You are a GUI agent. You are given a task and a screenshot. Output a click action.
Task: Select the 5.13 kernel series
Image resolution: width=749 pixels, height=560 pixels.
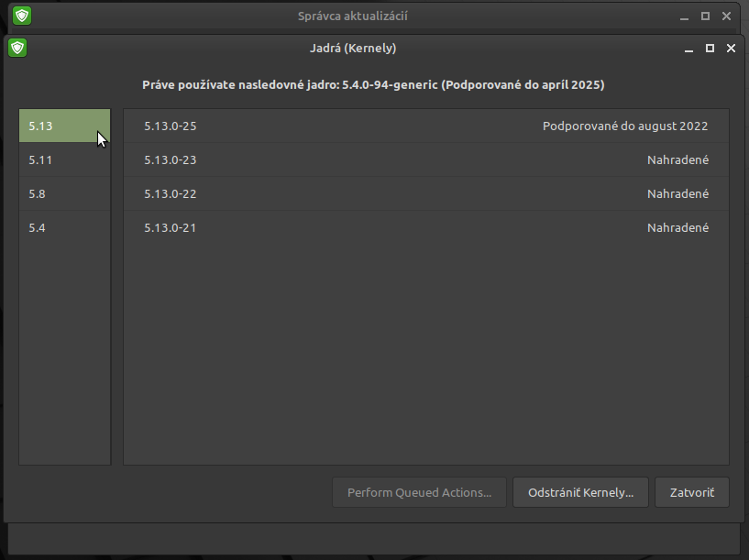tap(64, 126)
